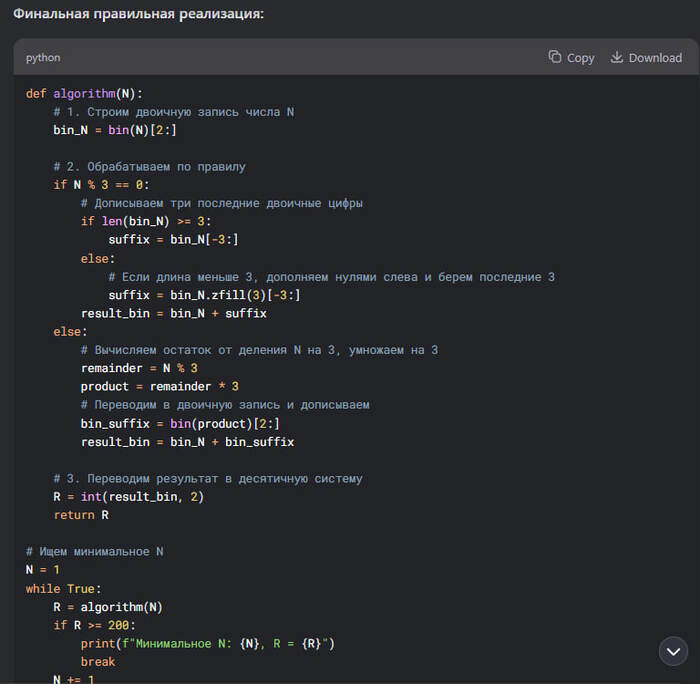Click the print "Минимальное N" line
The height and width of the screenshot is (684, 700).
tap(207, 643)
